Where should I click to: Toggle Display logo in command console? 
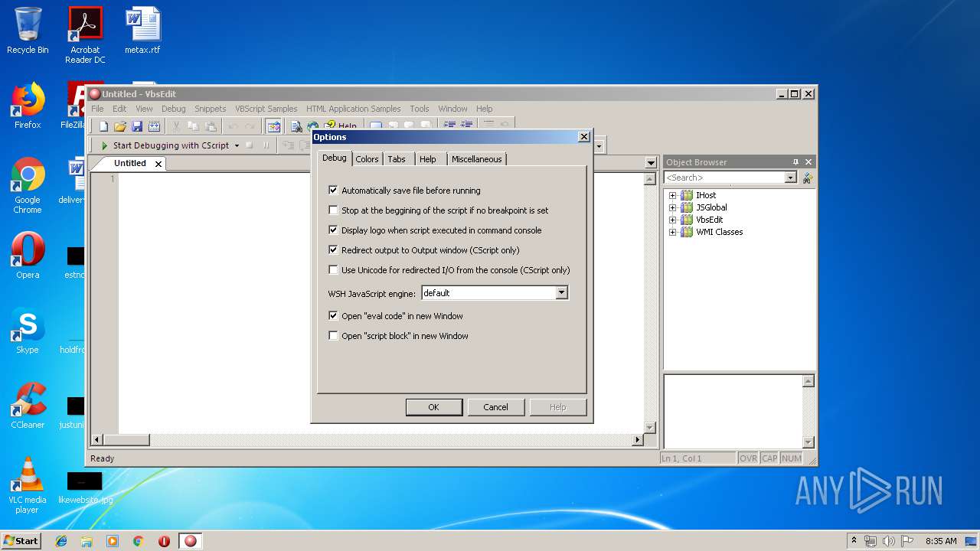(x=333, y=230)
